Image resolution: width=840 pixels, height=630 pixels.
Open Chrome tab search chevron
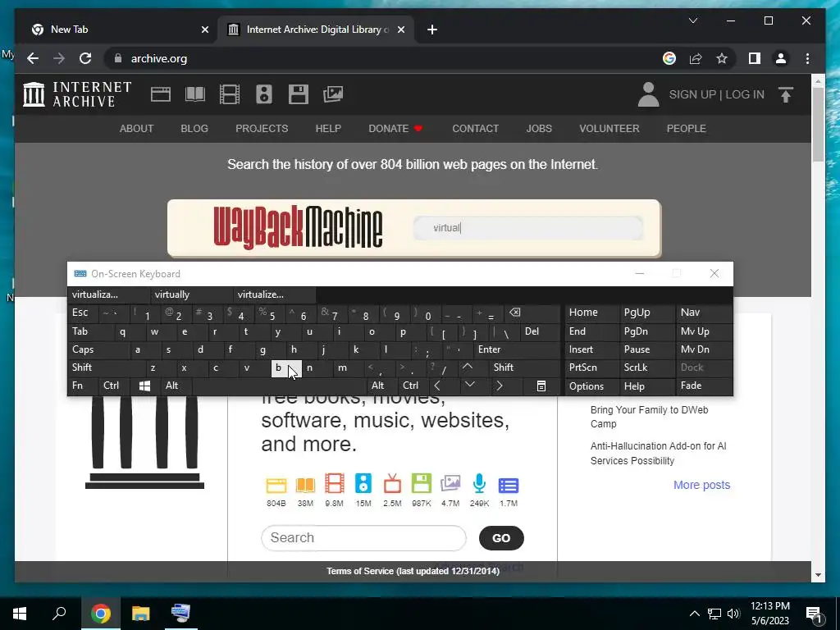[692, 21]
